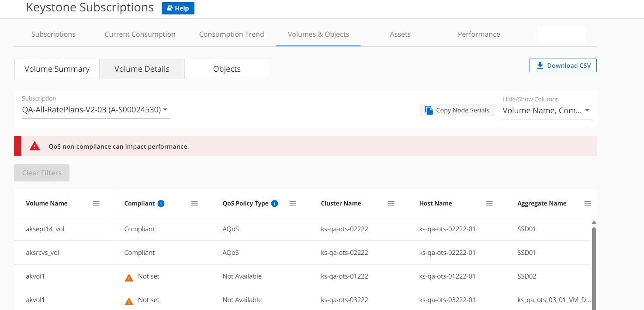Click the Compliant column info icon

click(161, 203)
